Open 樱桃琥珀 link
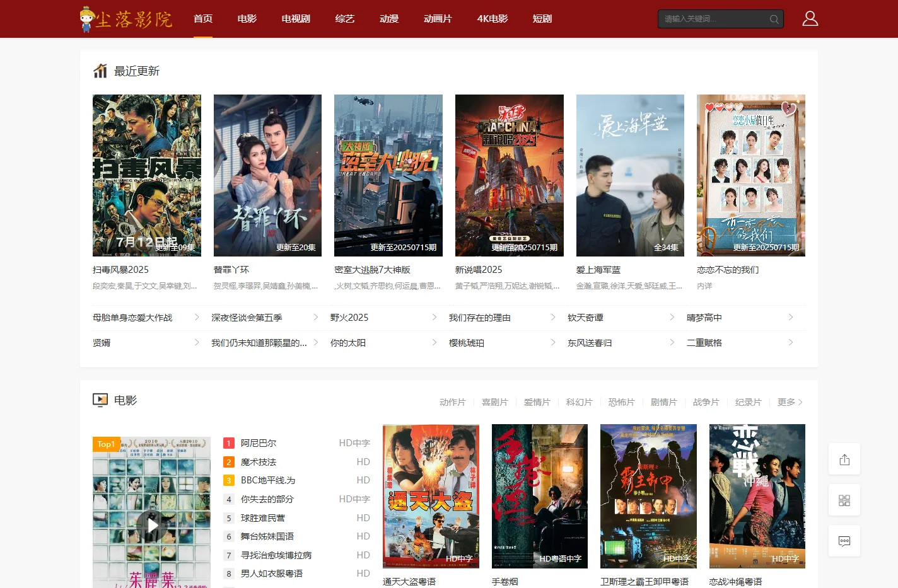Viewport: 898px width, 588px height. click(467, 343)
